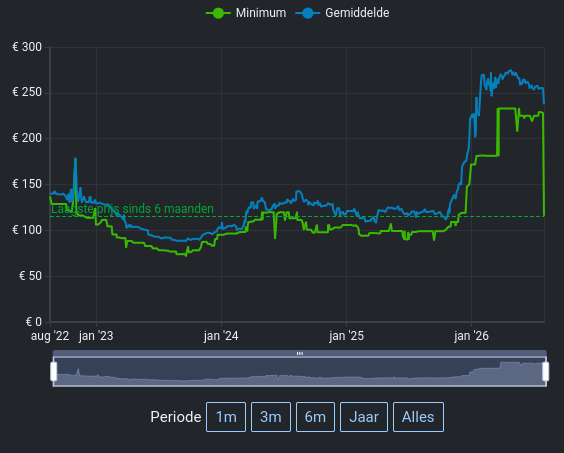The width and height of the screenshot is (564, 453).
Task: Click the € 250 axis label
Action: click(27, 92)
